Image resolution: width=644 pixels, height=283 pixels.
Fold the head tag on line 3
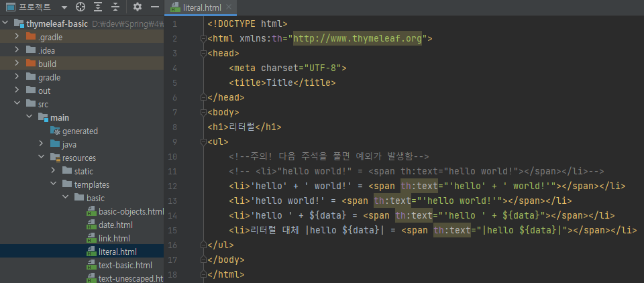tap(203, 54)
